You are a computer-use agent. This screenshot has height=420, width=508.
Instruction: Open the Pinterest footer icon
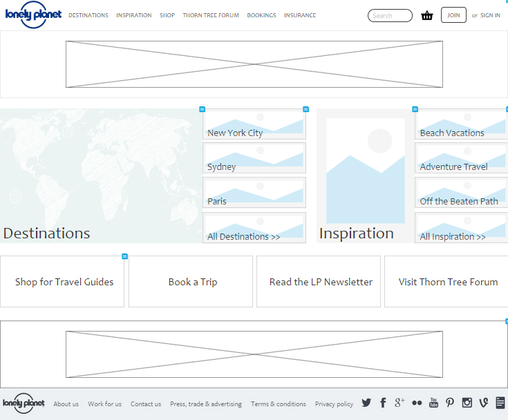(x=450, y=403)
